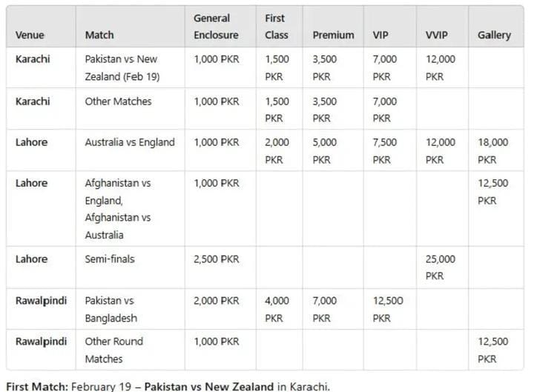
Task: Select the 18,000 PKR Gallery price
Action: pyautogui.click(x=492, y=150)
